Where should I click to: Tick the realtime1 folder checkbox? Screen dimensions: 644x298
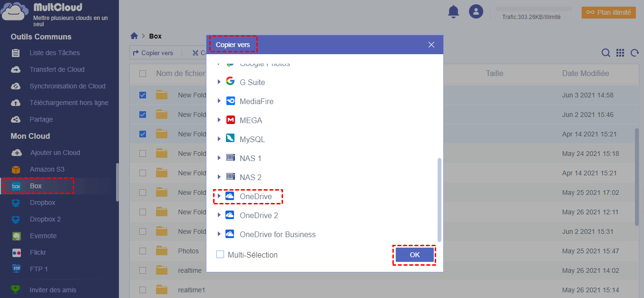tap(143, 290)
